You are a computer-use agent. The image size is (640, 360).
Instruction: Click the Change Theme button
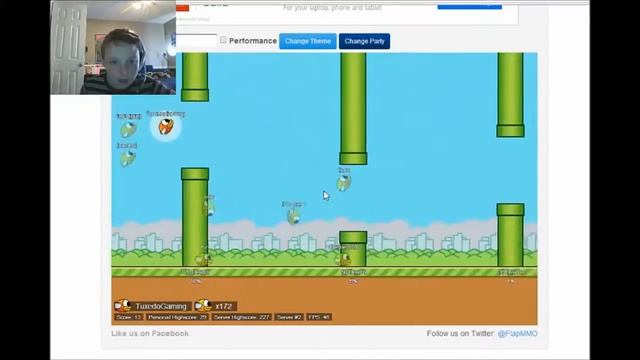point(308,41)
